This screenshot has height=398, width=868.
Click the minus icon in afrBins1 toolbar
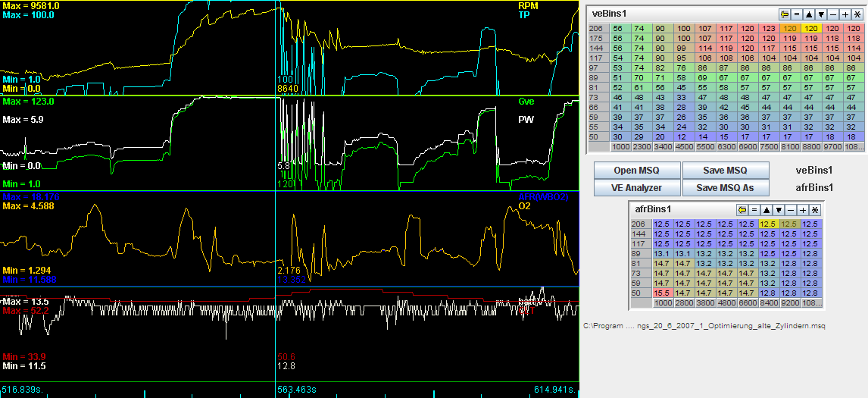(x=791, y=210)
